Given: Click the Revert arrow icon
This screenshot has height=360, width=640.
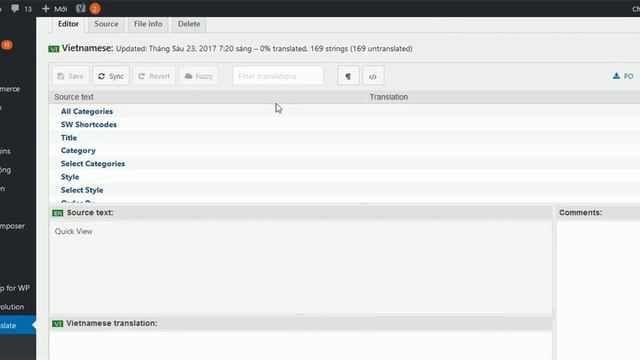Looking at the screenshot, I should coord(142,76).
